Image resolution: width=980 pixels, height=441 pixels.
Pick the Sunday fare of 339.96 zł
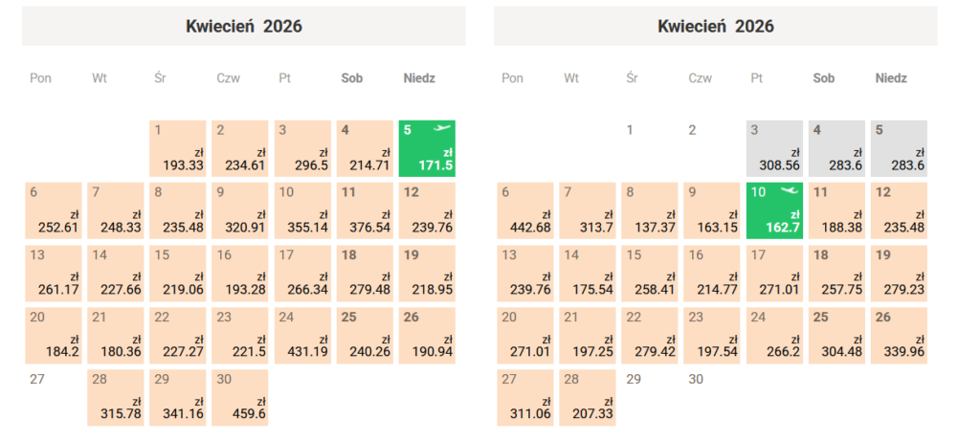pos(899,335)
